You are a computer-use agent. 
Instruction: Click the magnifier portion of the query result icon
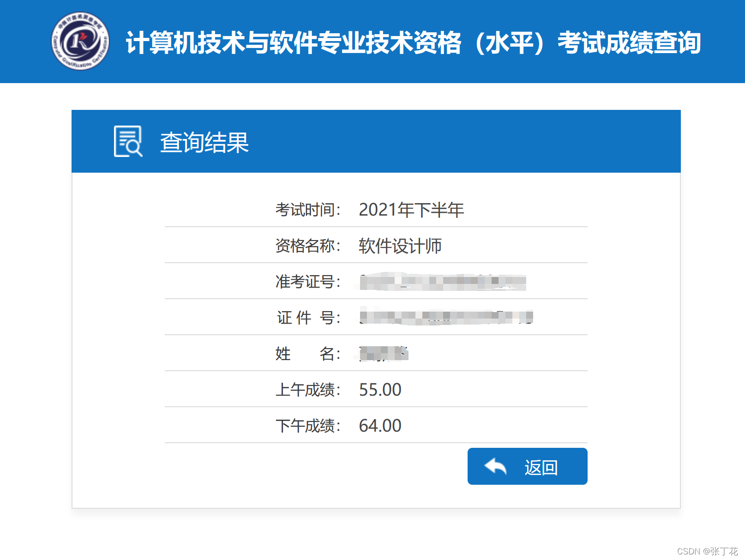tap(135, 148)
